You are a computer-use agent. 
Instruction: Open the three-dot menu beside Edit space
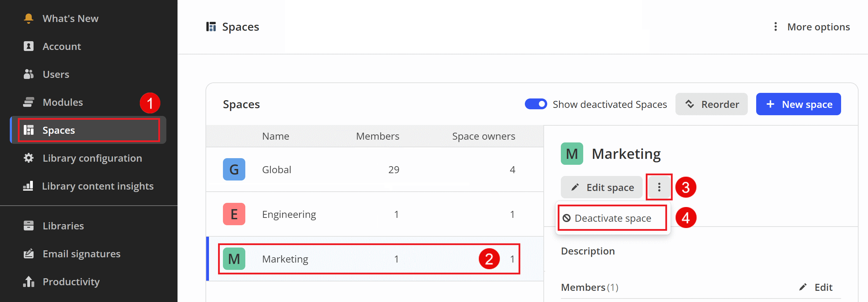click(659, 187)
